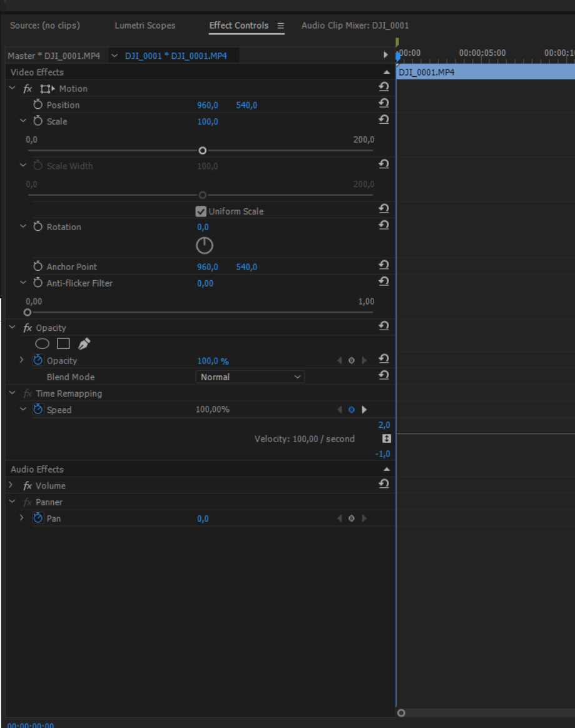Select the free draw bezier pen tool
The width and height of the screenshot is (575, 728).
point(84,343)
